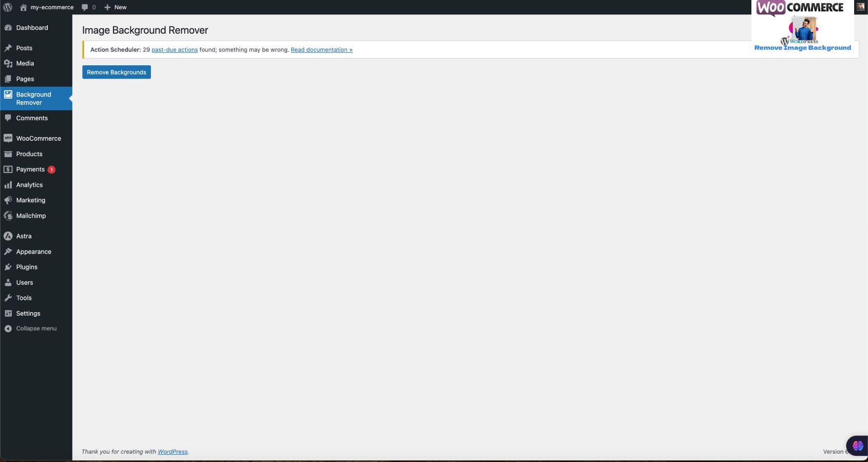Open the user avatar in admin bar
Image resolution: width=868 pixels, height=462 pixels.
[x=861, y=7]
